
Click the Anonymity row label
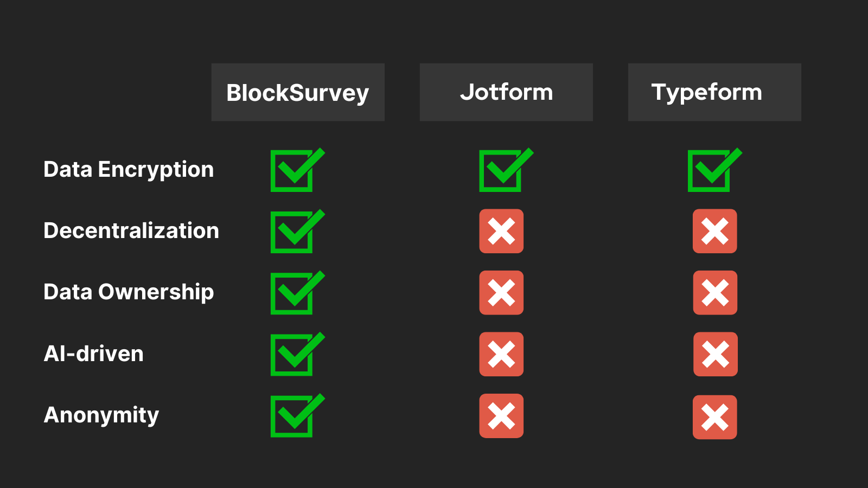point(101,415)
